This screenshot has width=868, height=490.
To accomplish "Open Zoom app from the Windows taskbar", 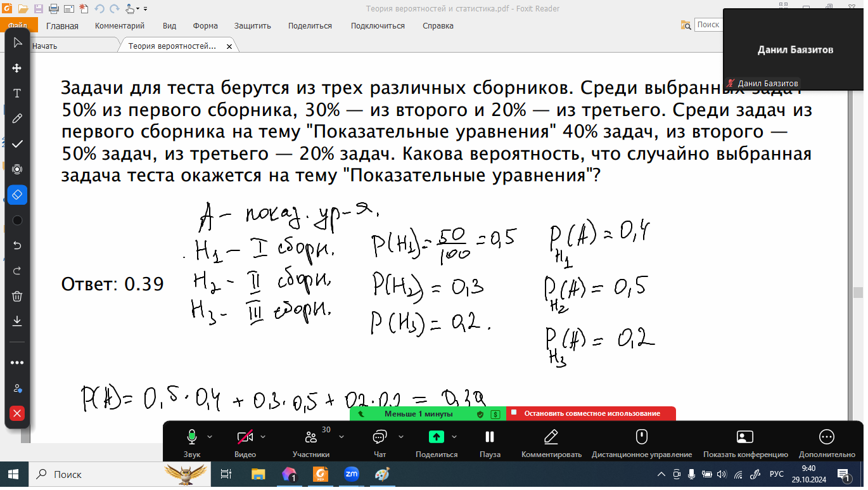I will 352,474.
